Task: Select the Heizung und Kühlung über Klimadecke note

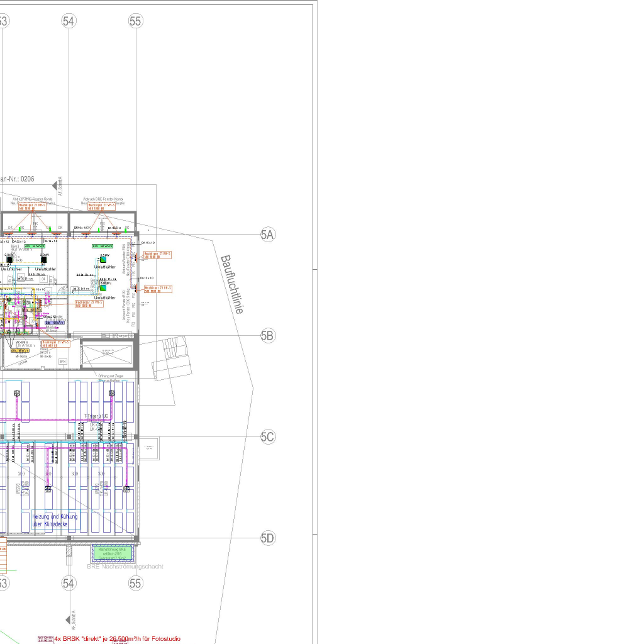Action: pyautogui.click(x=55, y=519)
